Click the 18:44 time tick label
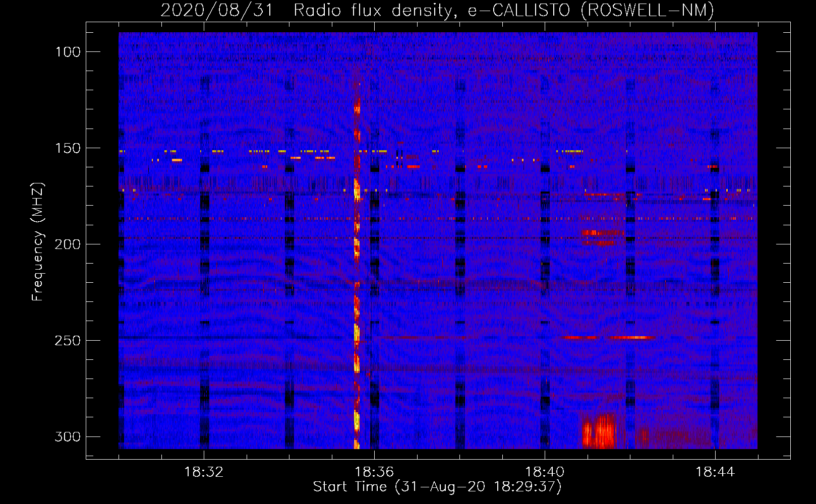816x504 pixels. click(715, 472)
